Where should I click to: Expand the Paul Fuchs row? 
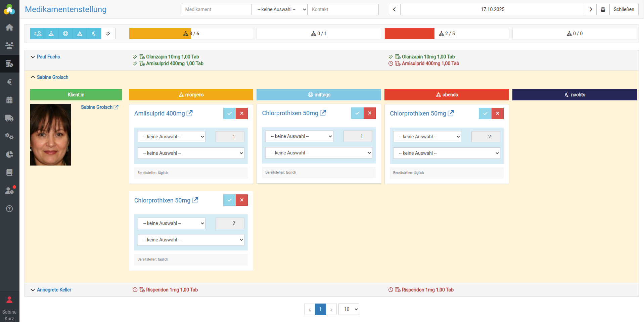tap(48, 57)
